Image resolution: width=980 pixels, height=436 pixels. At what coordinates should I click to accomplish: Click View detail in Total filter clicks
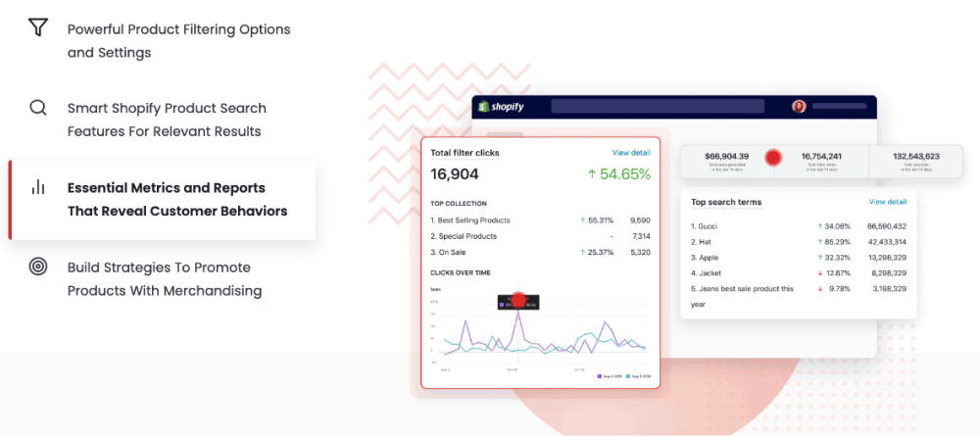(631, 153)
